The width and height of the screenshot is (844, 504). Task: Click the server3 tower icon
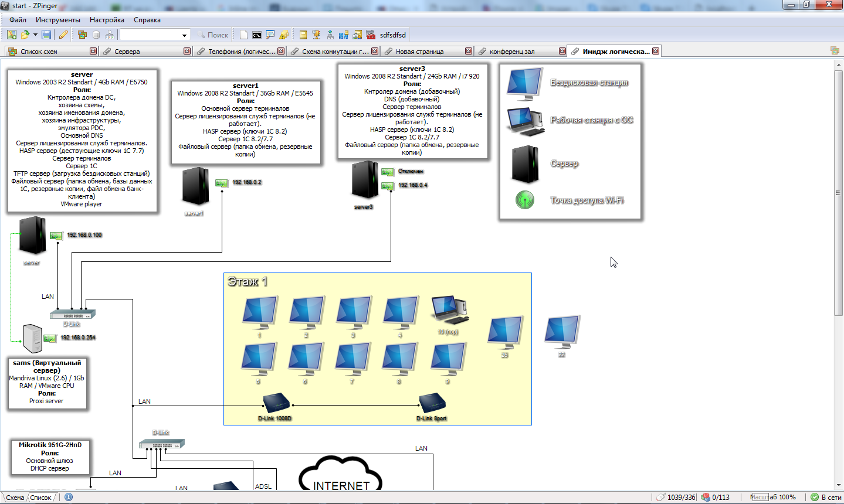364,181
